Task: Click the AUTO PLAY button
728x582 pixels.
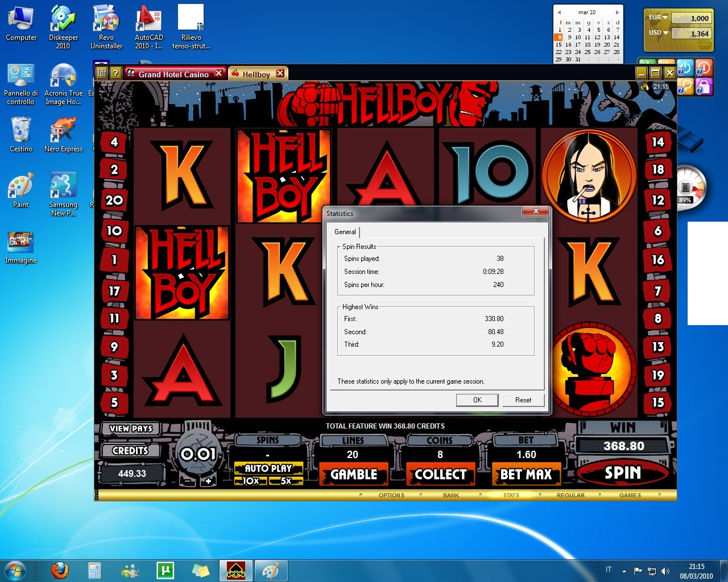Action: point(268,468)
